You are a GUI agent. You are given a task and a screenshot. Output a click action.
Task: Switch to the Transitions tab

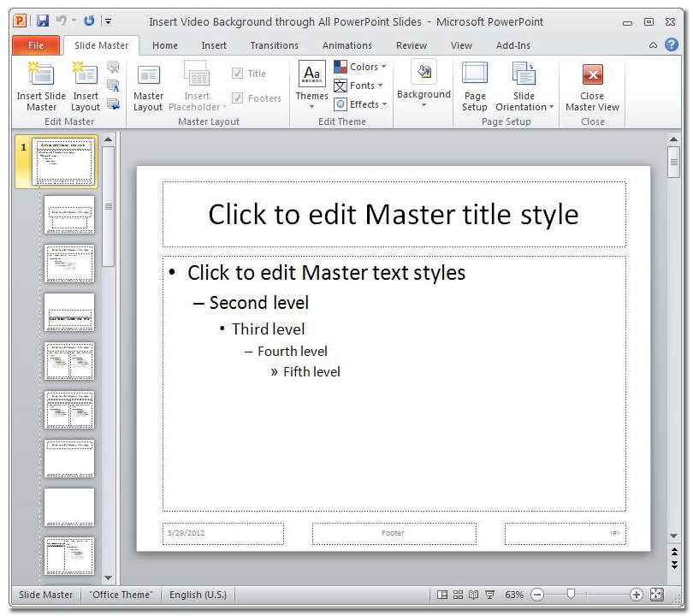click(x=274, y=45)
